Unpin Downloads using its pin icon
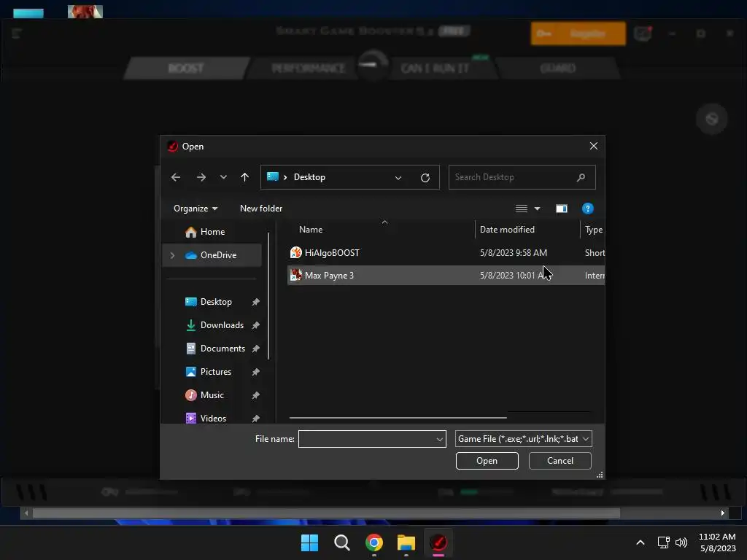Screen dimensions: 747x560 pyautogui.click(x=256, y=325)
